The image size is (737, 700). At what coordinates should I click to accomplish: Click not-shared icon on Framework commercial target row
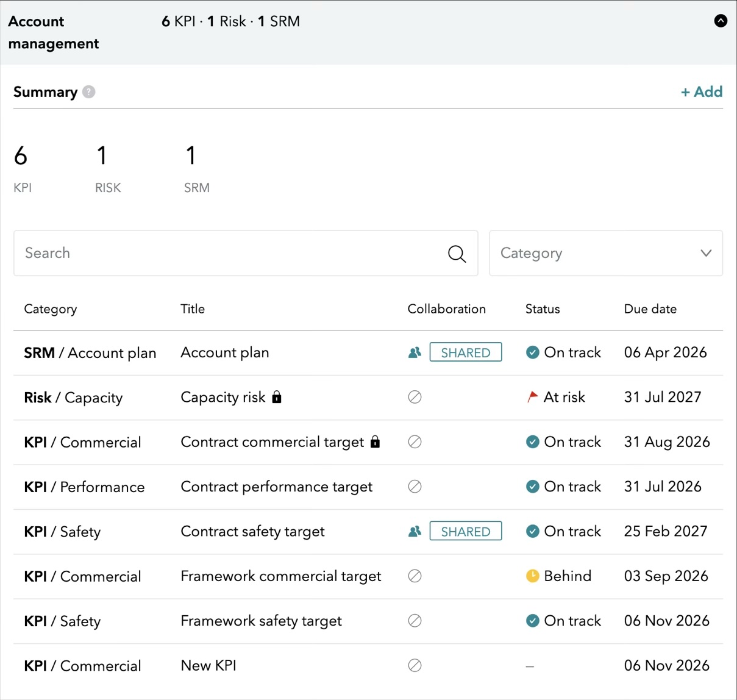415,576
